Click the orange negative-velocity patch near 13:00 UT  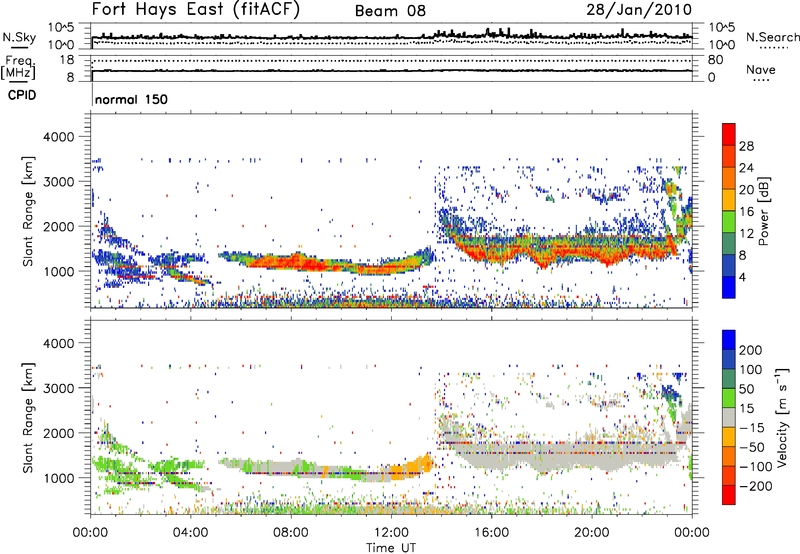tap(414, 468)
